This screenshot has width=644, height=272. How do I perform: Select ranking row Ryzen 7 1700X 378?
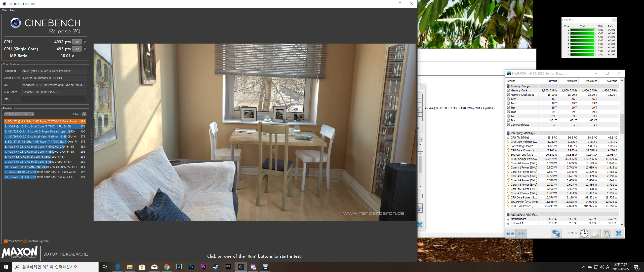(45, 142)
